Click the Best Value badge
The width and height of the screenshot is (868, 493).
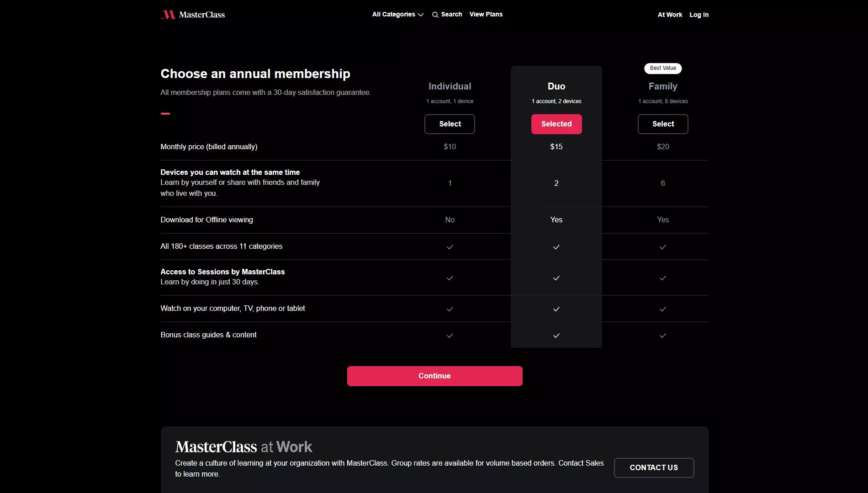pos(663,68)
